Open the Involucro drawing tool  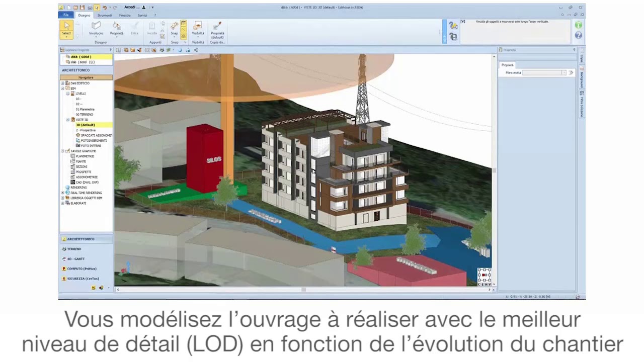[x=96, y=28]
